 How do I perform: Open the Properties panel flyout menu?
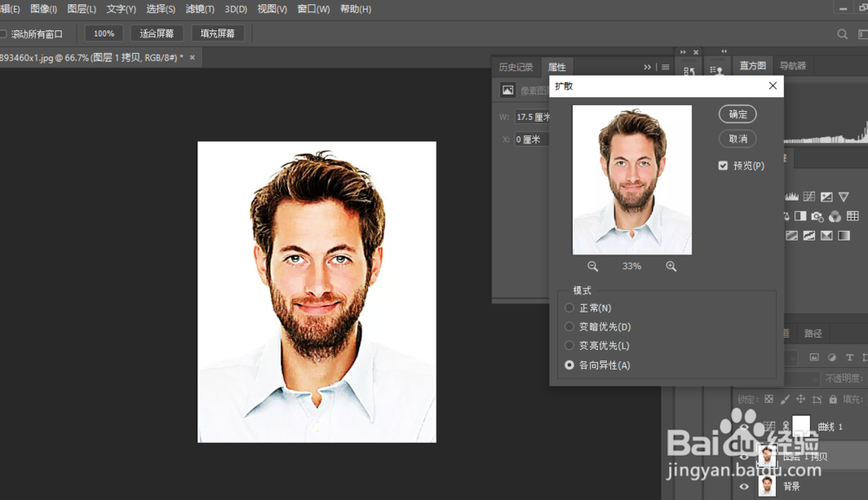pos(666,67)
